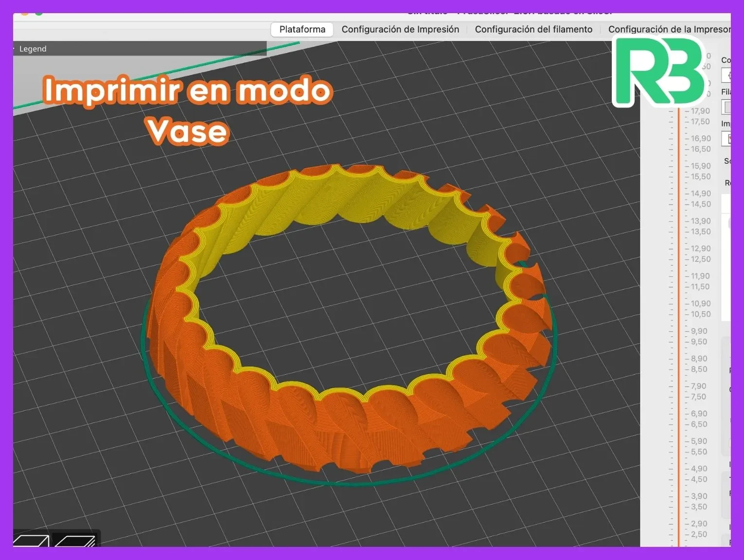Click the 10,50 layer height mark
This screenshot has width=744, height=560.
[701, 314]
